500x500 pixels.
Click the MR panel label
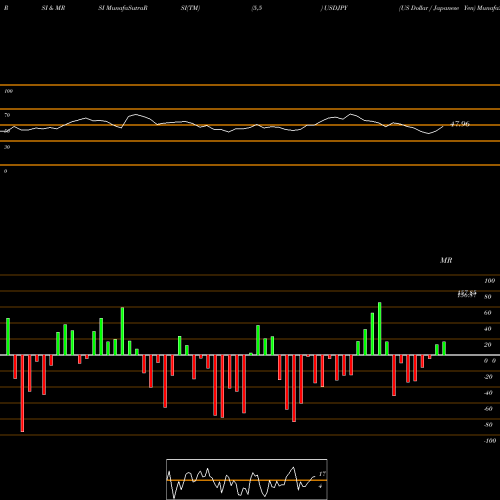coord(446,260)
